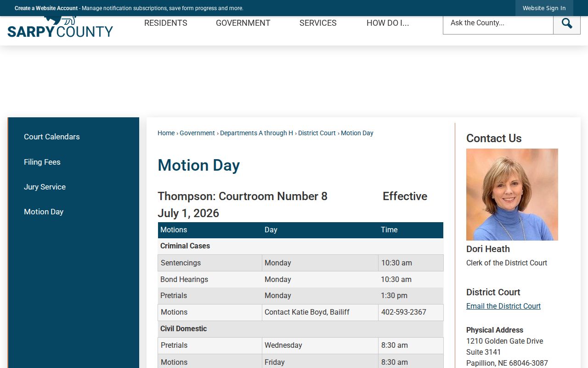Click the Email the District Court link
The width and height of the screenshot is (588, 368).
point(503,306)
